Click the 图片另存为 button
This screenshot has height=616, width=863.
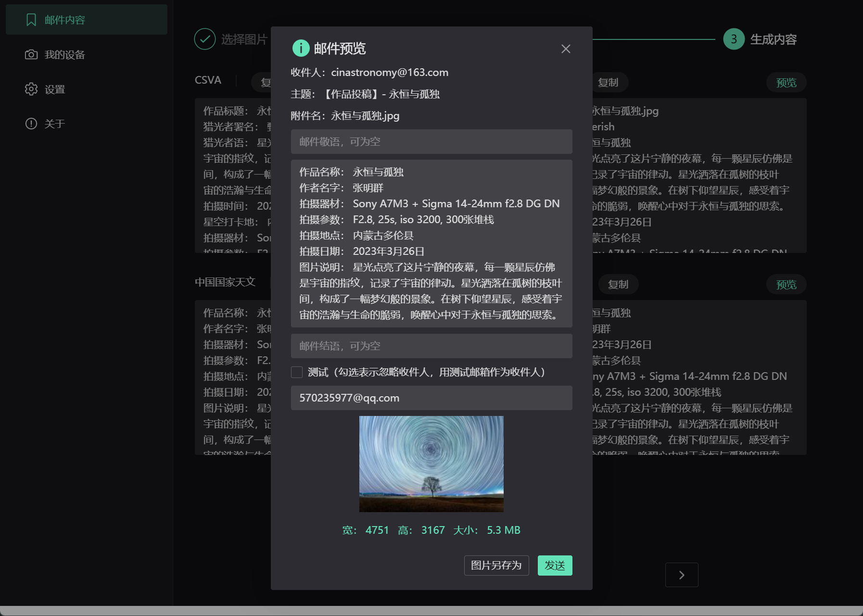tap(496, 566)
